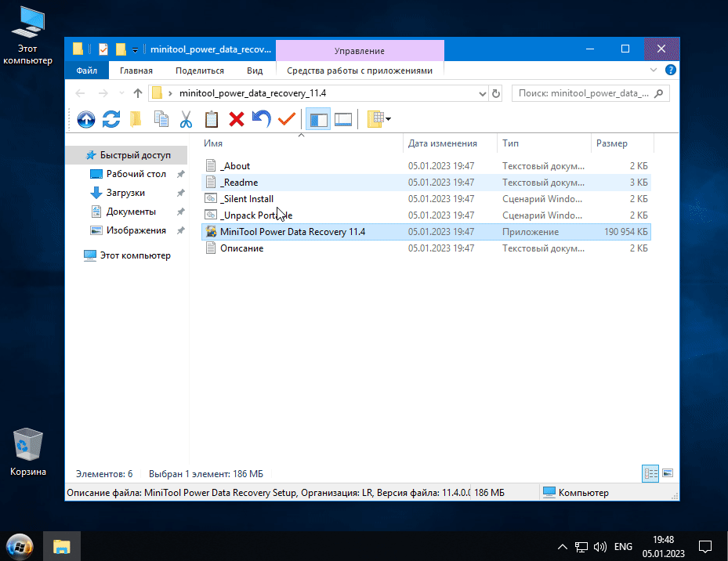Delete the selected file with the red X icon

237,119
